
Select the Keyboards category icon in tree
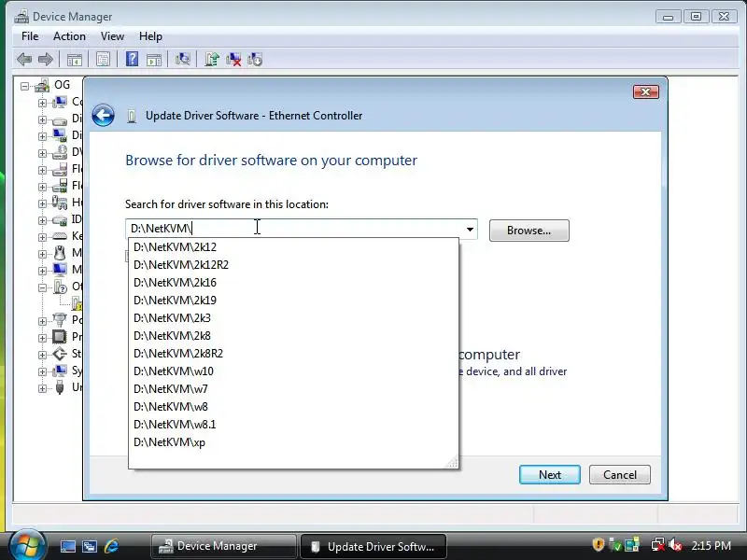(x=60, y=236)
